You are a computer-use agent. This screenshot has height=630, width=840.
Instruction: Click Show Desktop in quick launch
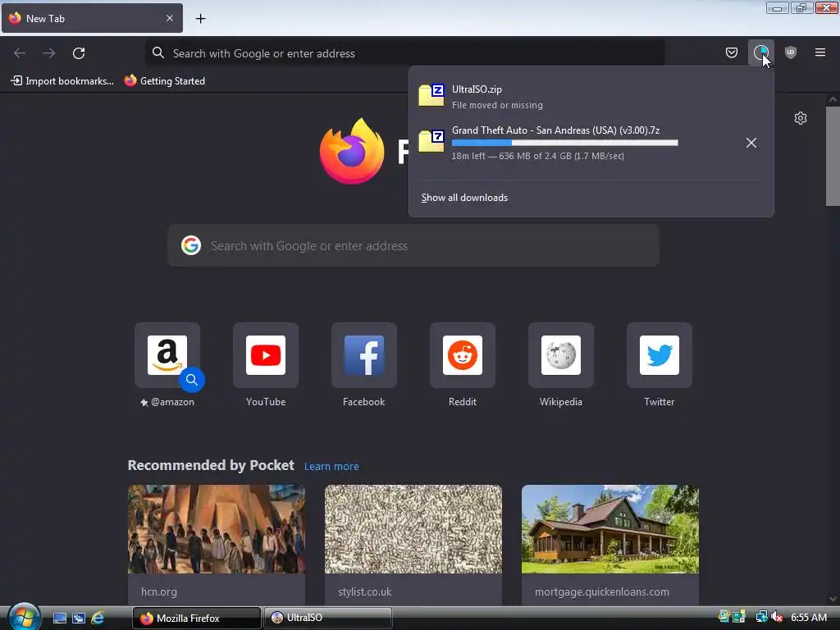[59, 619]
